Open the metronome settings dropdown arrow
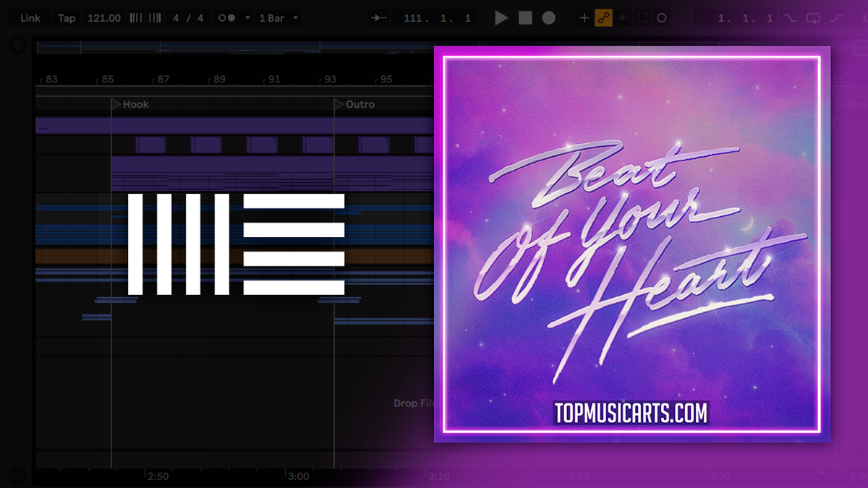The height and width of the screenshot is (488, 868). (247, 18)
